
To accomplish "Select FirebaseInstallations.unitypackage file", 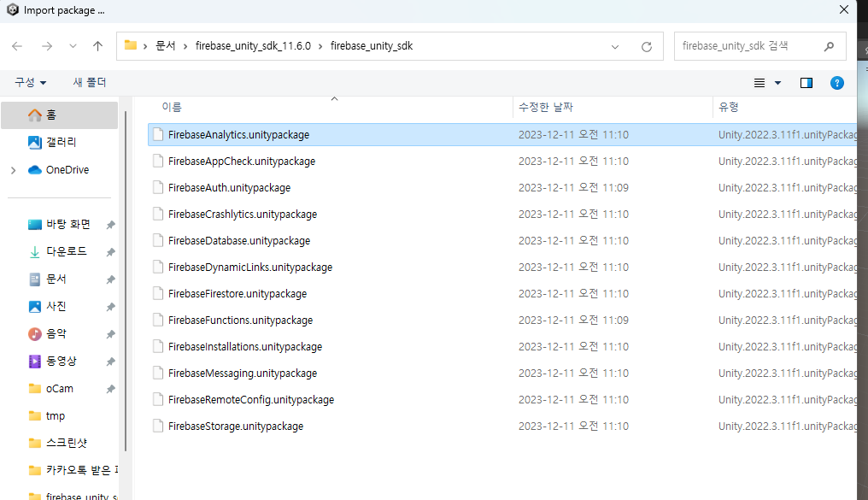I will coord(245,347).
